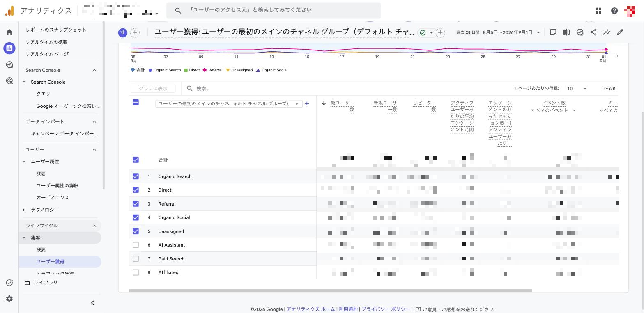Open the オーディエンス report
644x313 pixels.
pos(53,198)
